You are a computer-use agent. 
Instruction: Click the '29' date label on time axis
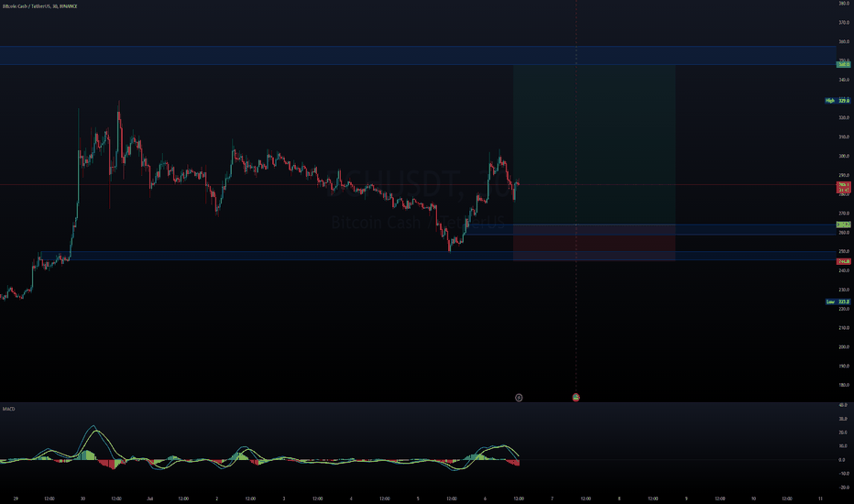(x=16, y=498)
